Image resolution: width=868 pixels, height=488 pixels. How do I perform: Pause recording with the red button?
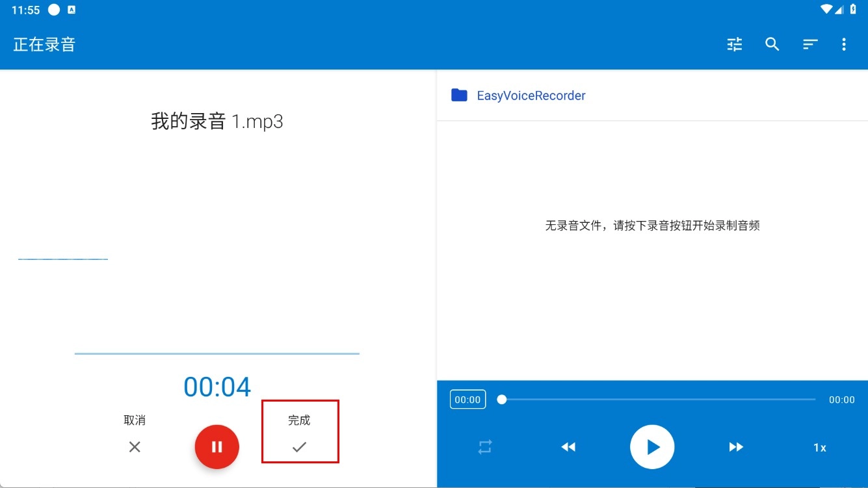pos(217,447)
